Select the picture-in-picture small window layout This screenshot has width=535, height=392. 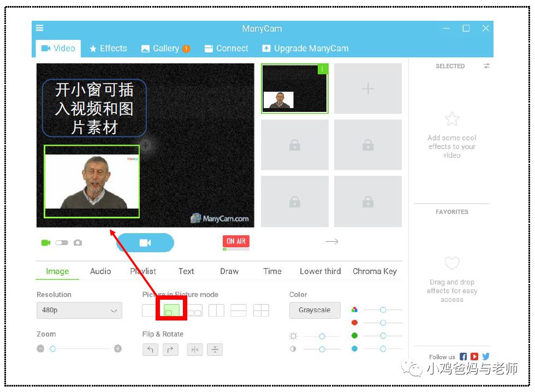click(x=171, y=311)
